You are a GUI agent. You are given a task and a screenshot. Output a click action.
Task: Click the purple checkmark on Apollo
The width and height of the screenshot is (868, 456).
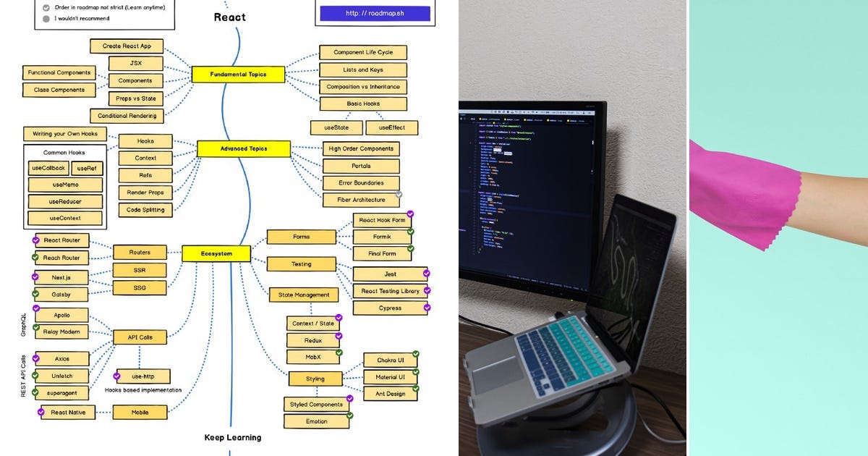(x=36, y=308)
